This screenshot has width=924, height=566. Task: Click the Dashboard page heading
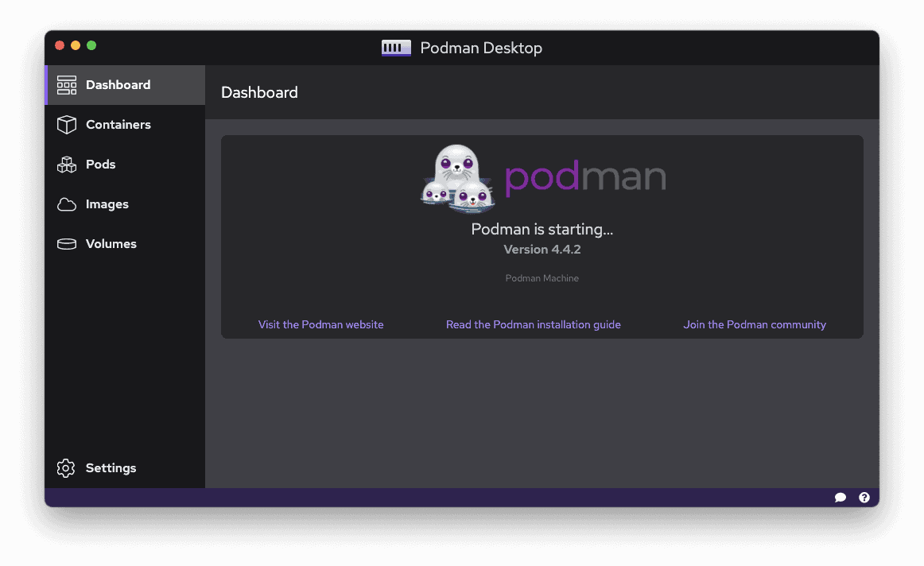tap(259, 92)
